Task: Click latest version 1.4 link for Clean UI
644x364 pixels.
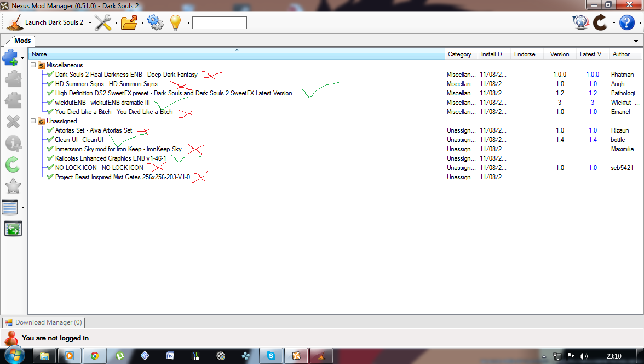Action: tap(593, 140)
